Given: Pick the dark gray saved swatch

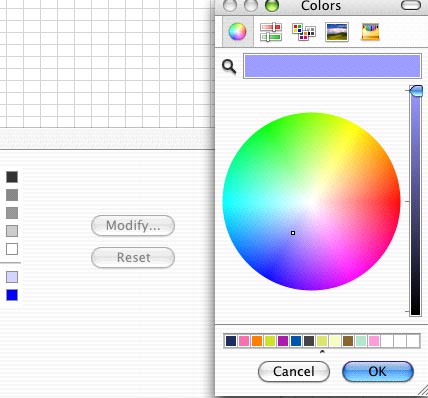Looking at the screenshot, I should (309, 341).
